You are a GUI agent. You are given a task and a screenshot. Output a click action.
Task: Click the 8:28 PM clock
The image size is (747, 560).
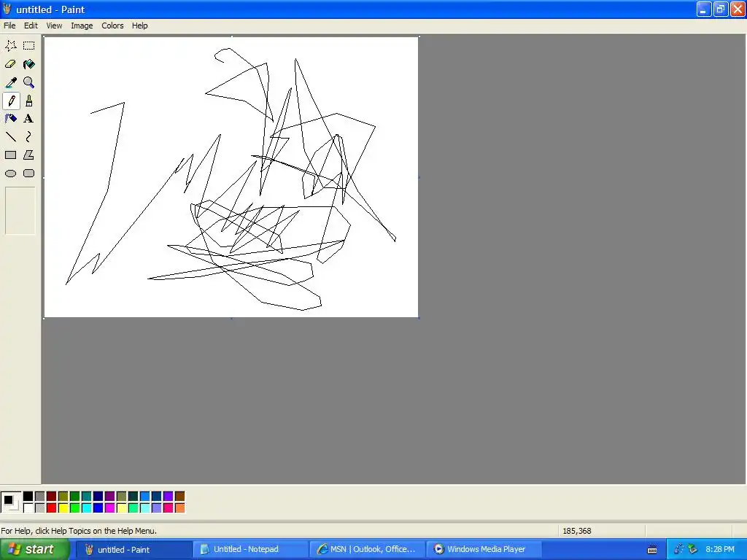(720, 550)
